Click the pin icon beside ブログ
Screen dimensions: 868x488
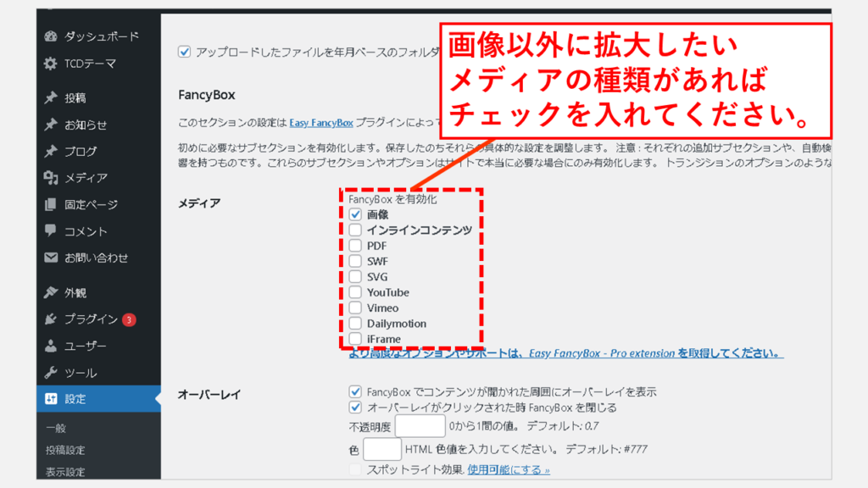tap(51, 151)
